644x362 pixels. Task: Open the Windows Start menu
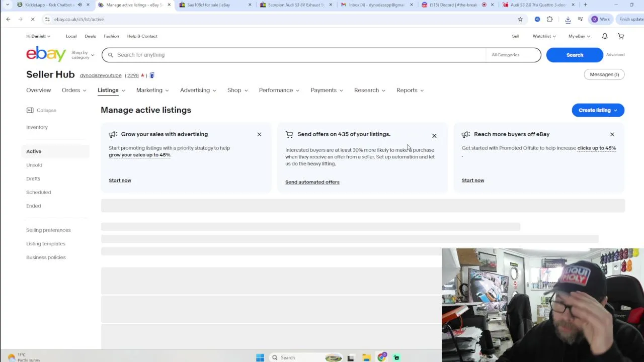point(260,357)
